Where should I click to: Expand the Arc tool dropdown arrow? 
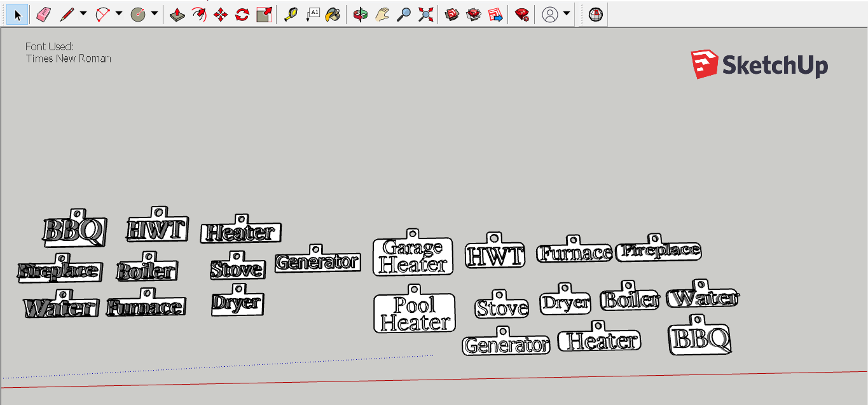tap(119, 13)
